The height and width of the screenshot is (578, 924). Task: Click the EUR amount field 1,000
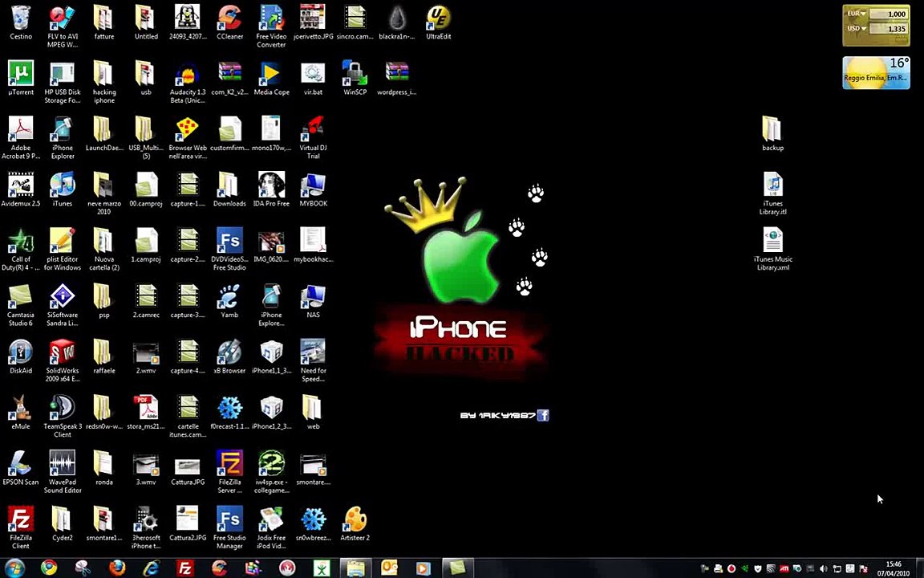click(889, 14)
